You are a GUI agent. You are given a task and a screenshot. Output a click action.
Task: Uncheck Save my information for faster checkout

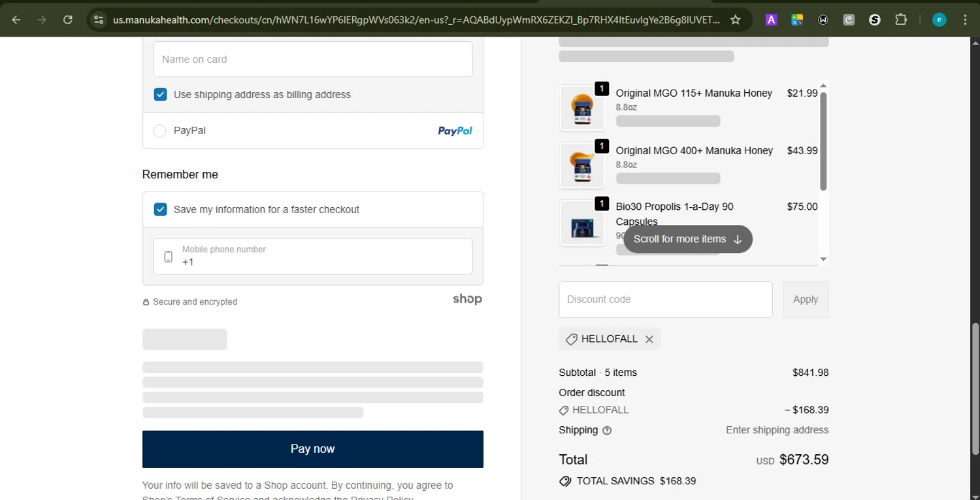(160, 210)
